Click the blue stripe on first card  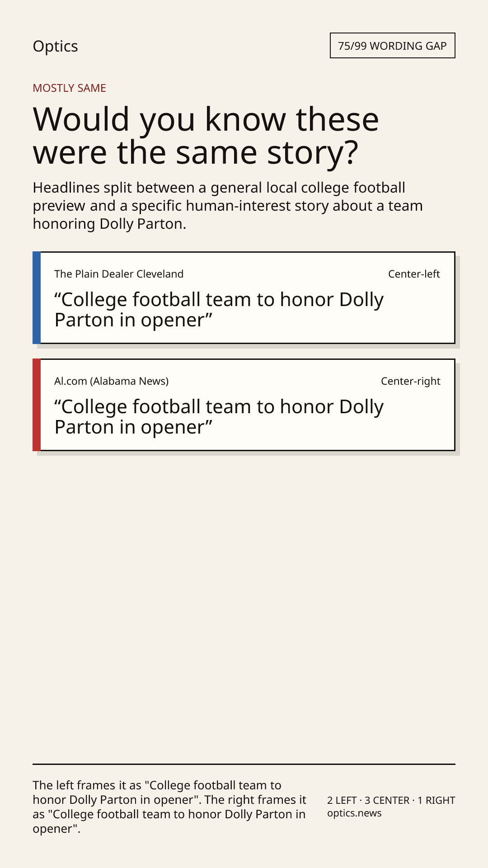(37, 298)
